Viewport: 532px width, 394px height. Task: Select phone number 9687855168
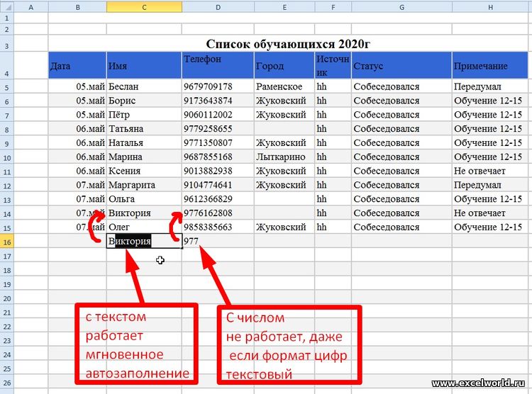[x=218, y=157]
